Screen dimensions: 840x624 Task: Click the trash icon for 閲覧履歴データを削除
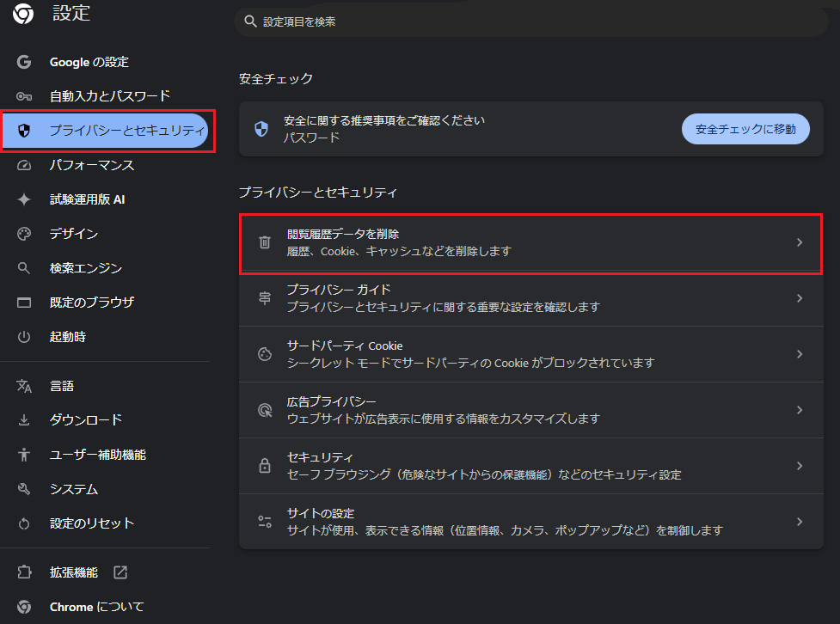(265, 242)
